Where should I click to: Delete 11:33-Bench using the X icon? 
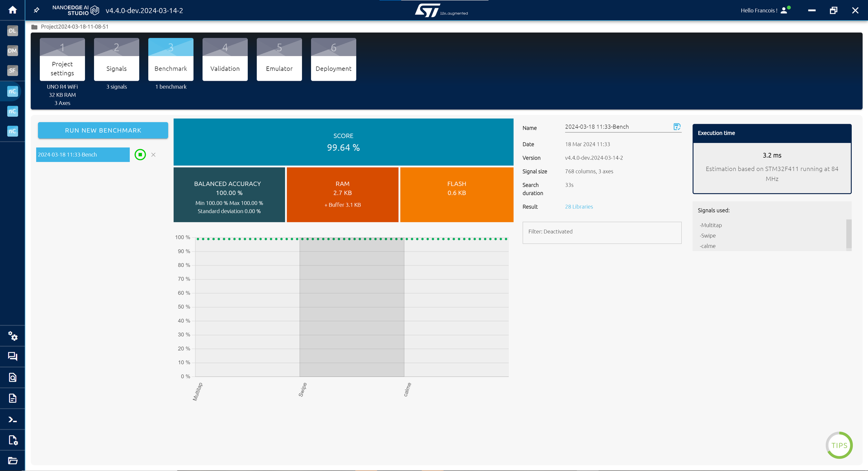tap(153, 155)
